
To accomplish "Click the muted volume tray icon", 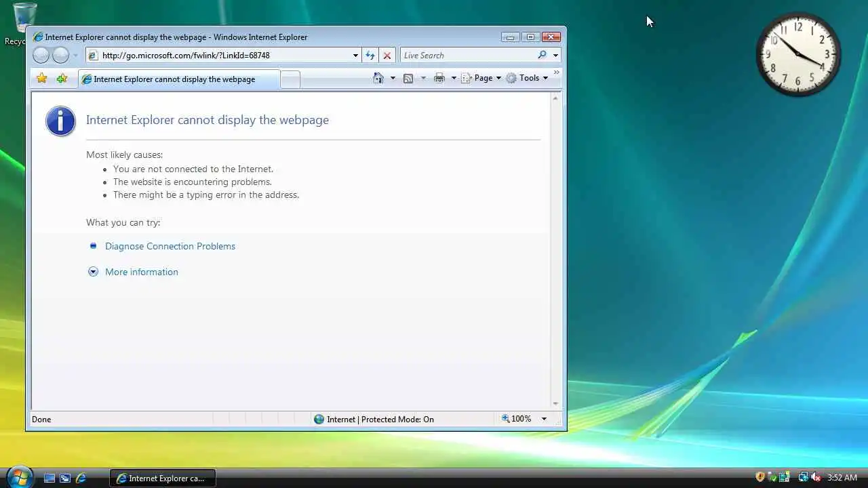I will pyautogui.click(x=816, y=477).
